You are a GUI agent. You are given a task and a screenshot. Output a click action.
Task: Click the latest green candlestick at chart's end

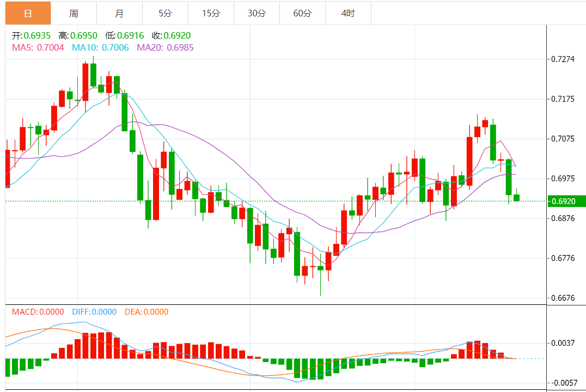tap(516, 198)
